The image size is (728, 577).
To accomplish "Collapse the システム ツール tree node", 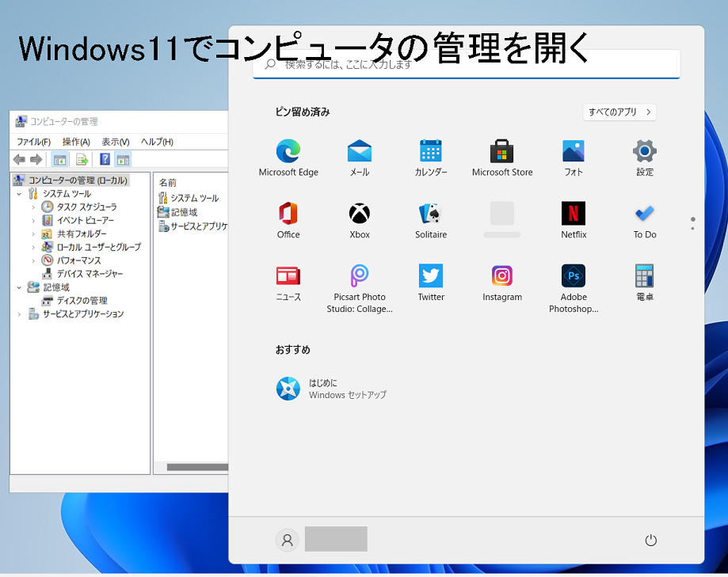I will tap(19, 194).
